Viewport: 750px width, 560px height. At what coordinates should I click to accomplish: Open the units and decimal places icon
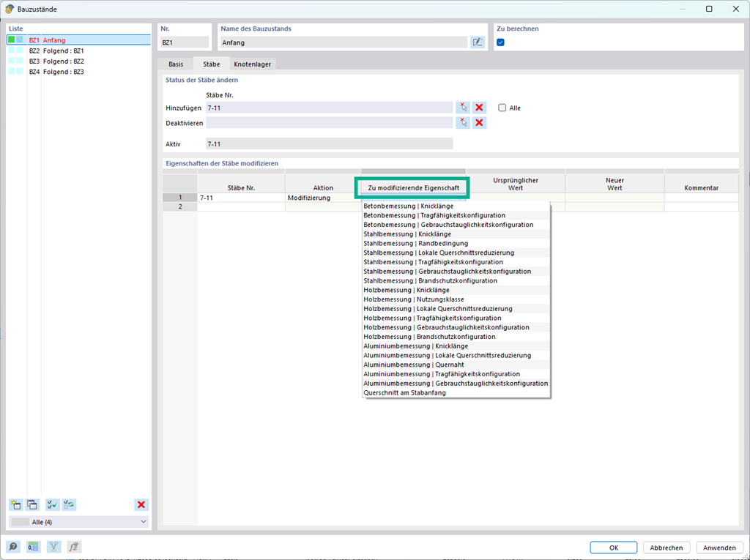(x=33, y=547)
